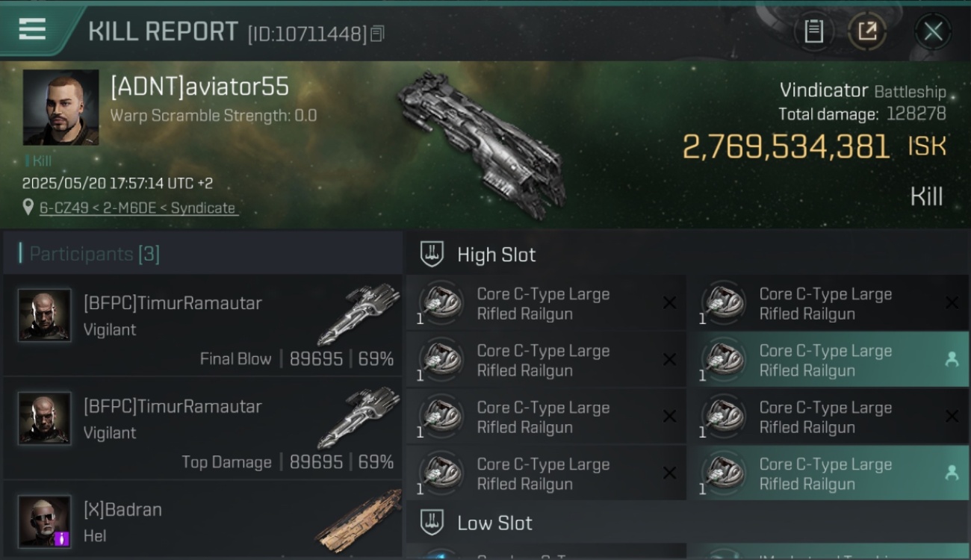Click the High Slot shield icon

pos(431,254)
